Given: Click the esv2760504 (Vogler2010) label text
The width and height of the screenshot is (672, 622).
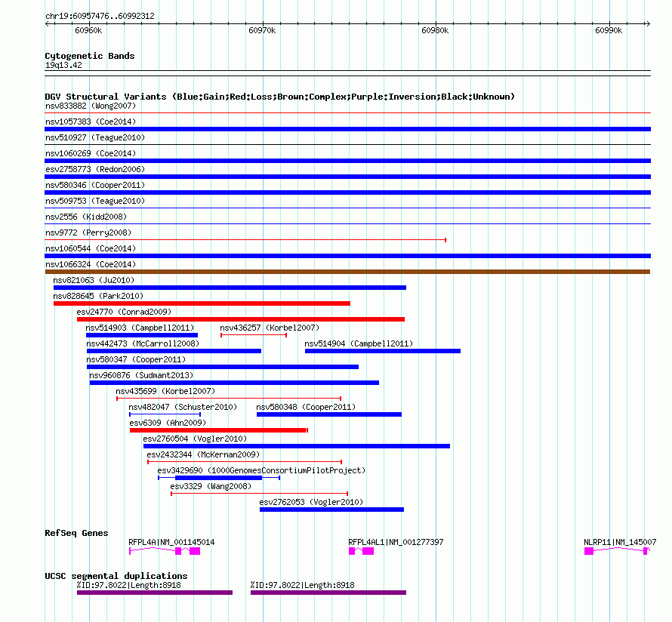Looking at the screenshot, I should [x=195, y=439].
